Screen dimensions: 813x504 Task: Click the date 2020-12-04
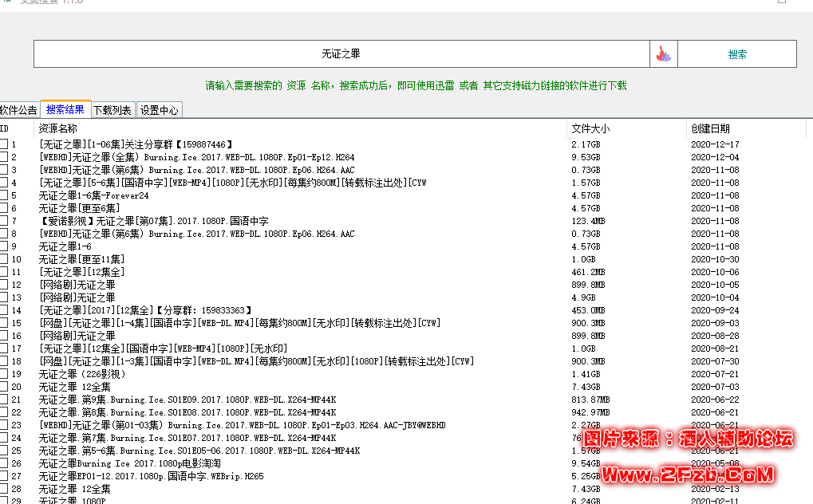715,157
